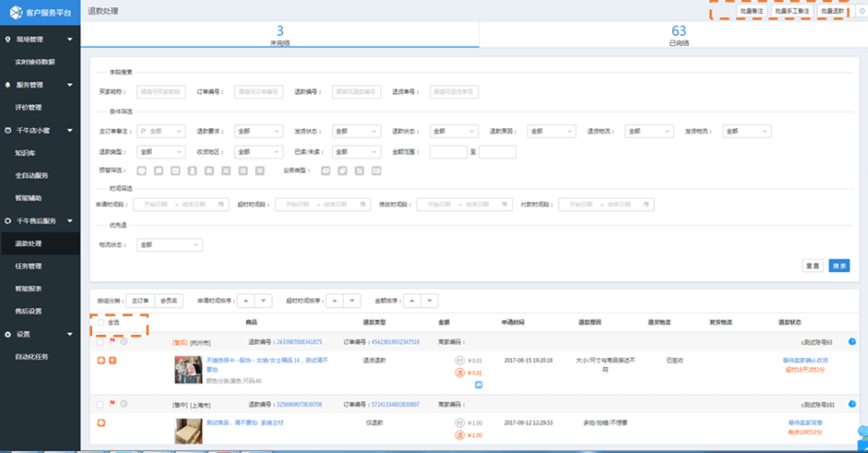Viewport: 868px width, 453px height.
Task: Open the 主订单备注 dropdown
Action: (x=161, y=132)
